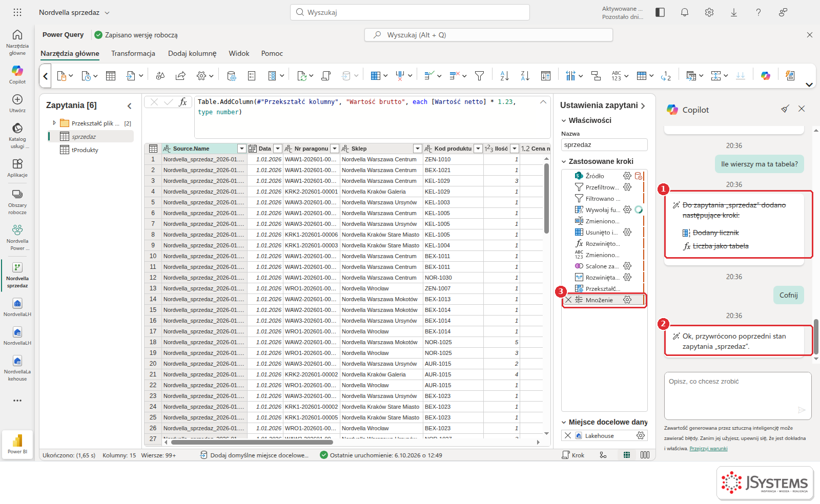This screenshot has height=504, width=820.
Task: Click the Copilot prompt input box
Action: [737, 395]
